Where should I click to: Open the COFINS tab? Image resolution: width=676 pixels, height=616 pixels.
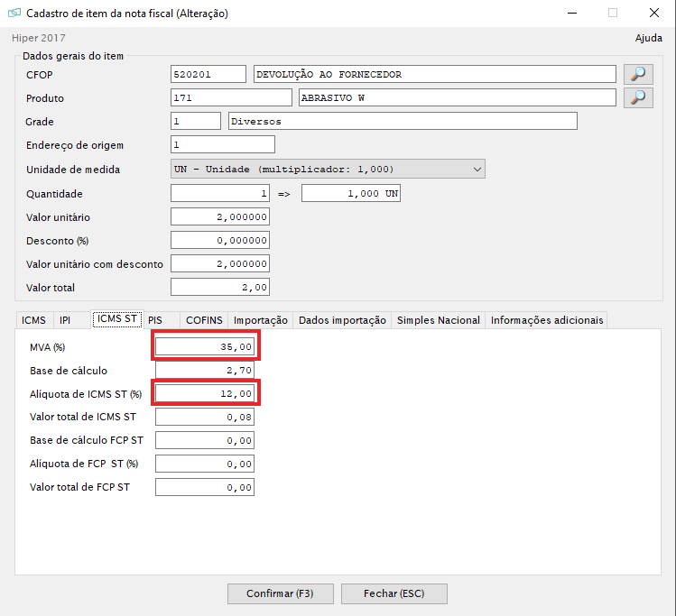204,320
